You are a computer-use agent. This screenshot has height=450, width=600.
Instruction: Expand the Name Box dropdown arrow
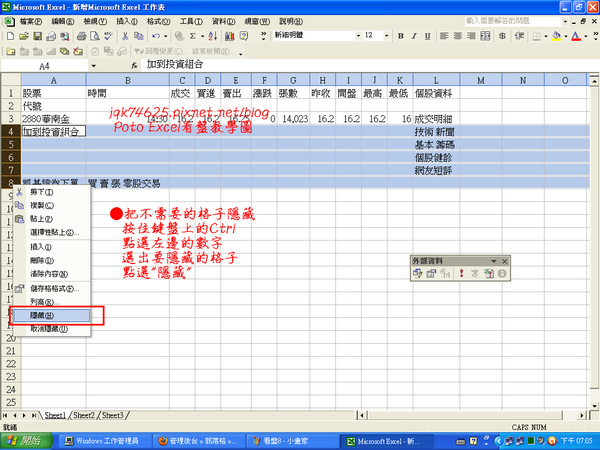(93, 66)
